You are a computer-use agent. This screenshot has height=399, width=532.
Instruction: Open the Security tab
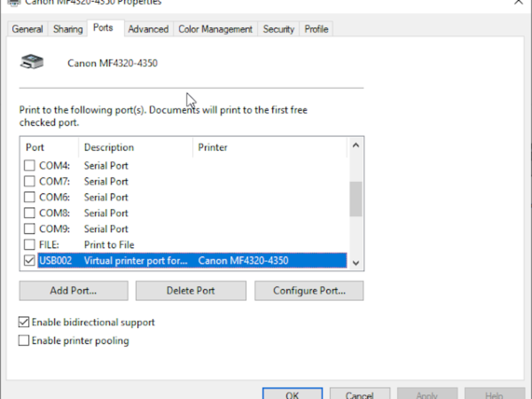click(278, 29)
